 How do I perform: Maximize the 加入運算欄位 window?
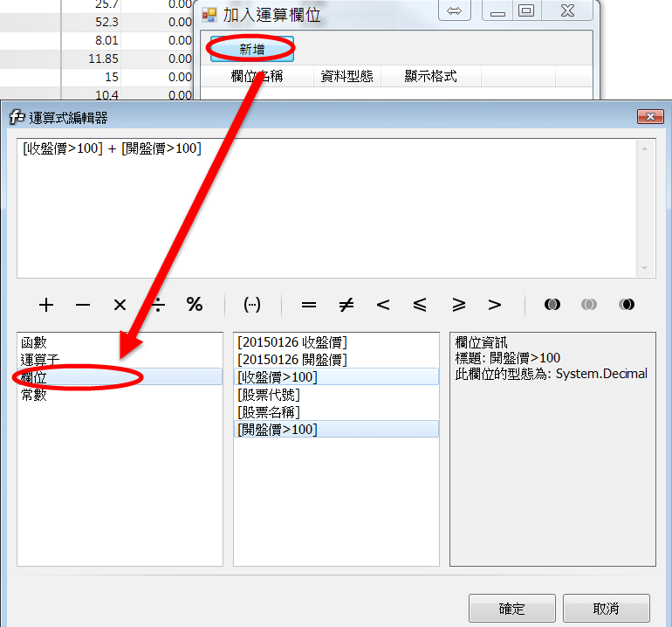(526, 10)
